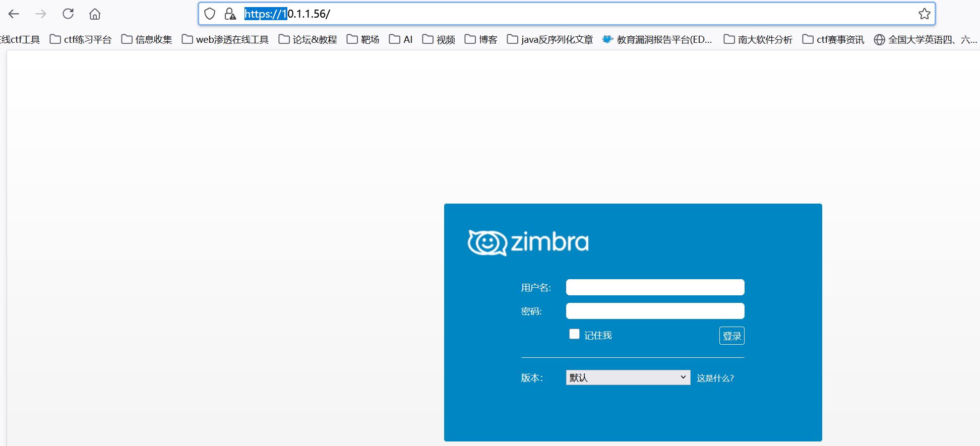Click the padlock site security icon

tap(230, 14)
